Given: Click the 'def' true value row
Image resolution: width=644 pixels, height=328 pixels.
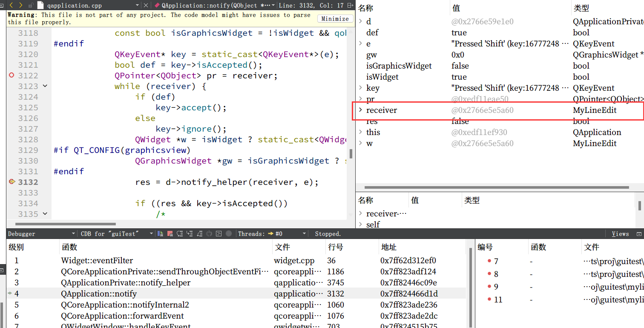Looking at the screenshot, I should coord(500,32).
